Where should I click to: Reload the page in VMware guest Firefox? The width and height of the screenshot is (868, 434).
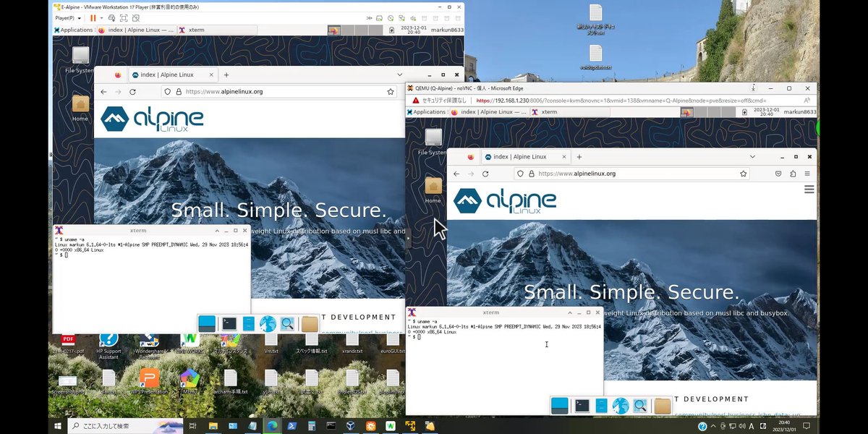tap(132, 92)
